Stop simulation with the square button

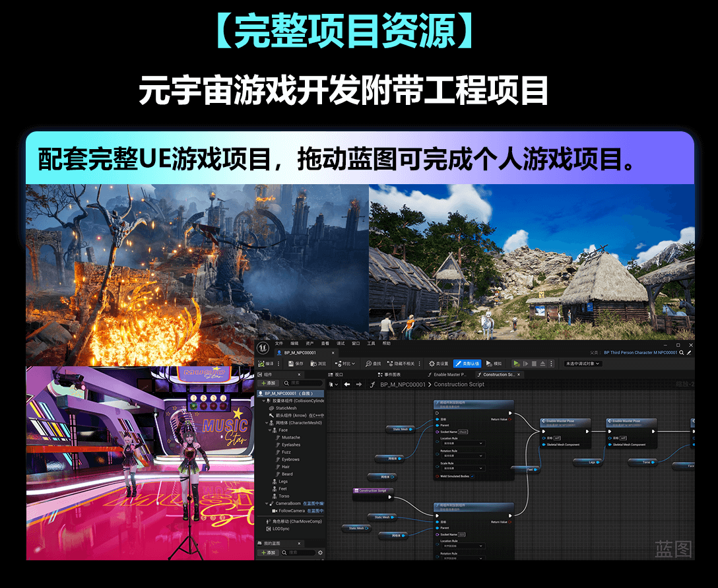(534, 364)
